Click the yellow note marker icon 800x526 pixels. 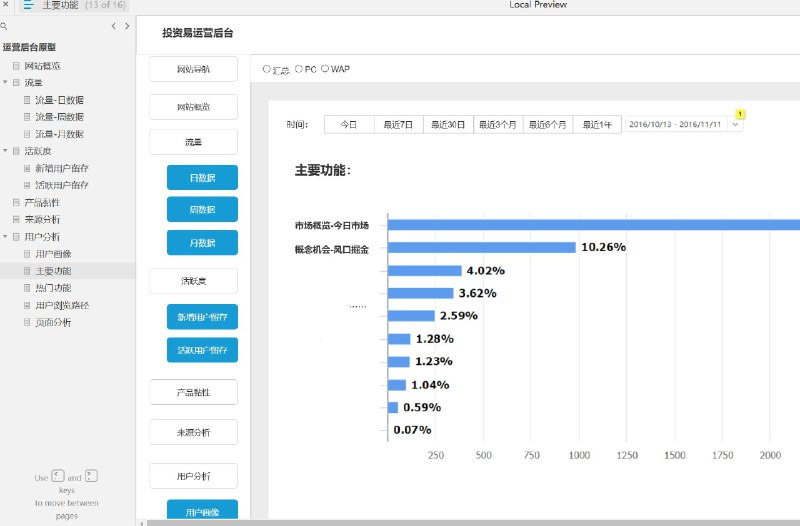740,114
